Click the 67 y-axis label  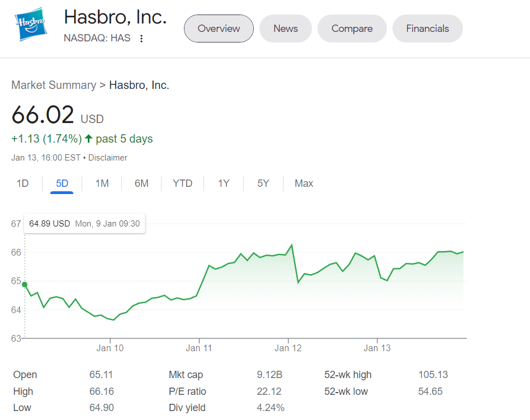coord(16,224)
